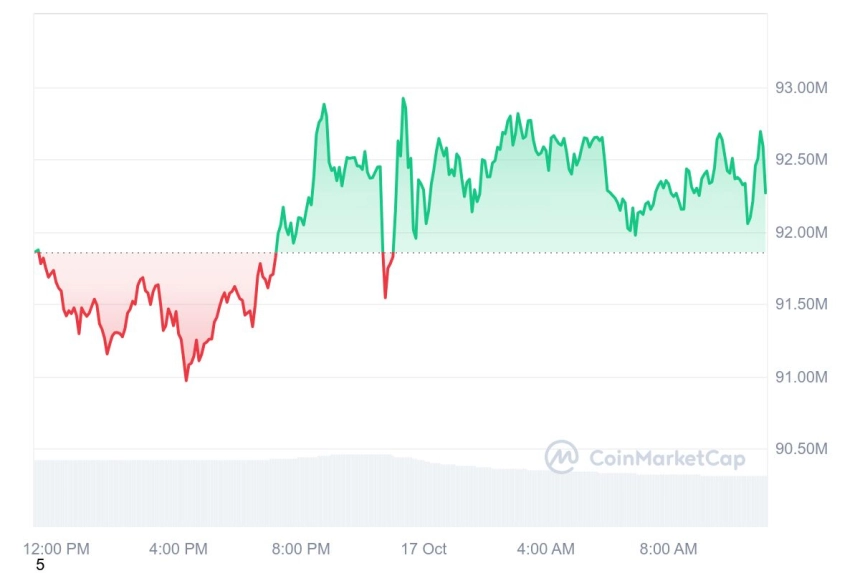The width and height of the screenshot is (860, 573).
Task: Click the gray volume area at chart bottom
Action: pyautogui.click(x=400, y=491)
